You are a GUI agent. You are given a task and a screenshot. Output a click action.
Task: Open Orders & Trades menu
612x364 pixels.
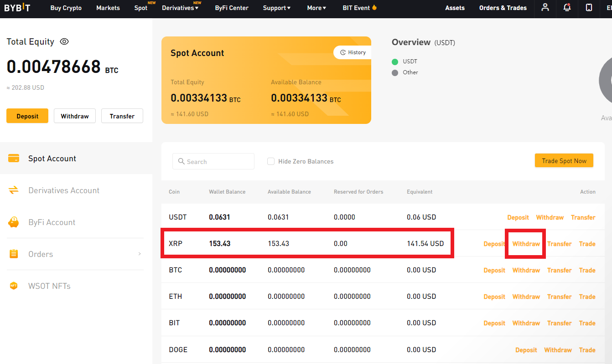click(x=503, y=8)
